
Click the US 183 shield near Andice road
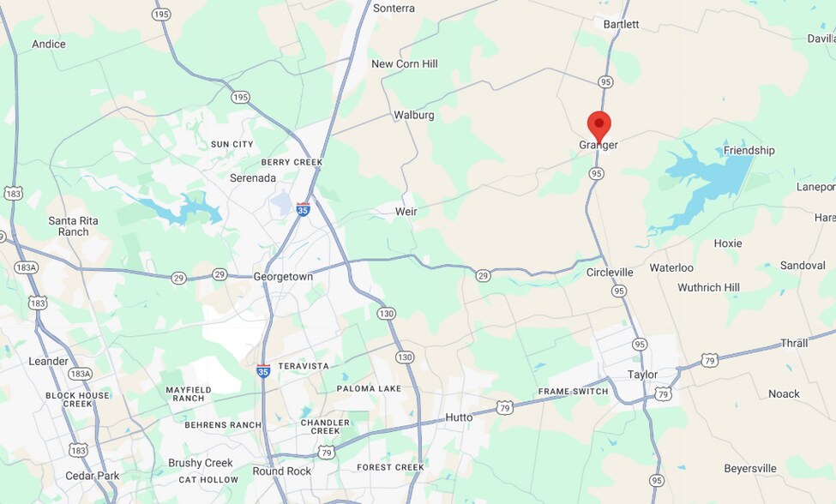click(x=14, y=194)
